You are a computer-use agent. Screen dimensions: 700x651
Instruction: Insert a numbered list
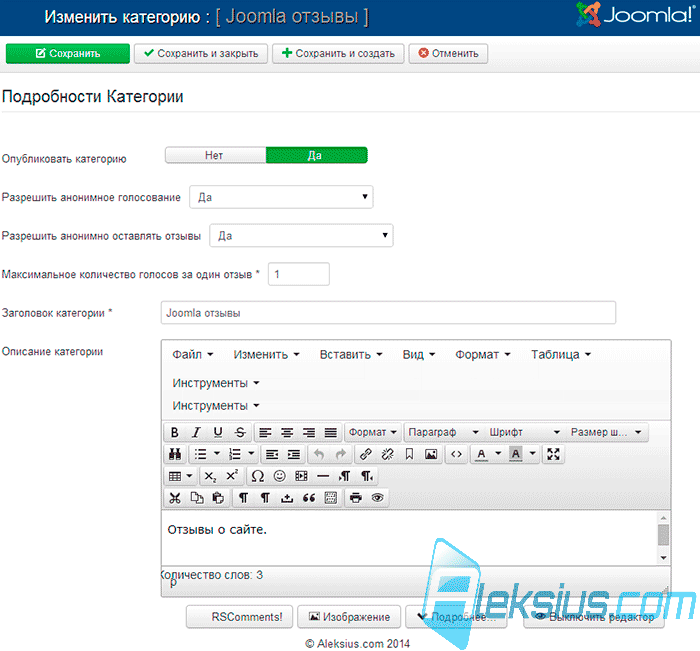coord(235,455)
